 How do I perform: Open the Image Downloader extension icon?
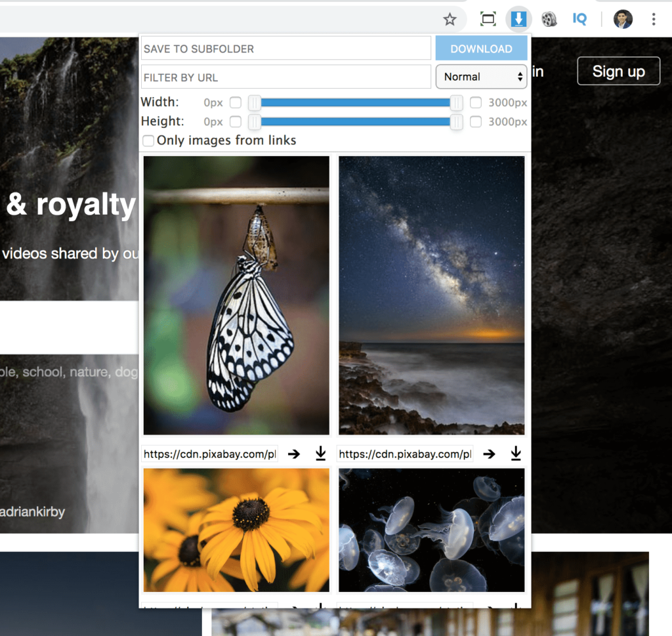518,18
